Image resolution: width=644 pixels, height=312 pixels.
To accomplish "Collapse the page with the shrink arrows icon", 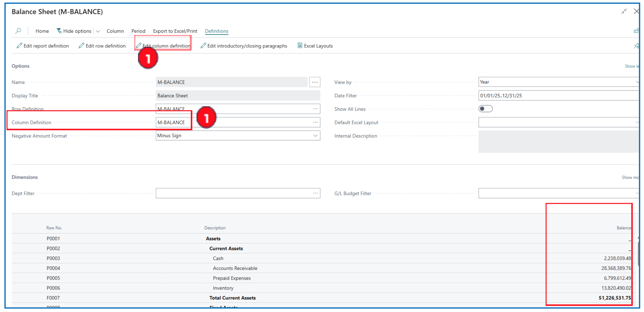I will coord(624,11).
